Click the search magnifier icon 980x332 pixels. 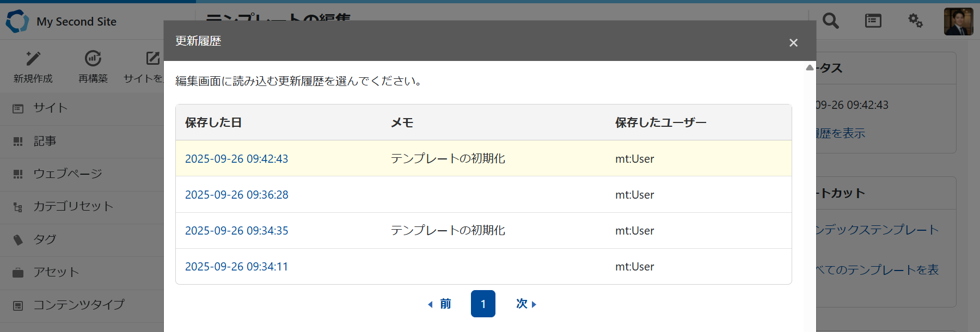click(830, 21)
